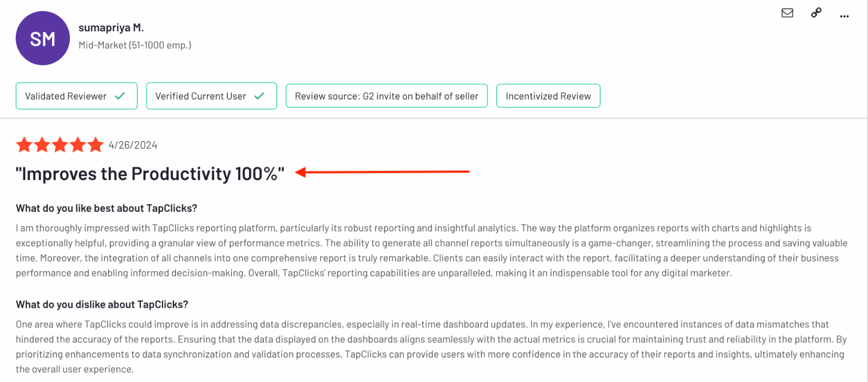
Task: Open reviewer profile sumapriya M.
Action: pos(111,27)
